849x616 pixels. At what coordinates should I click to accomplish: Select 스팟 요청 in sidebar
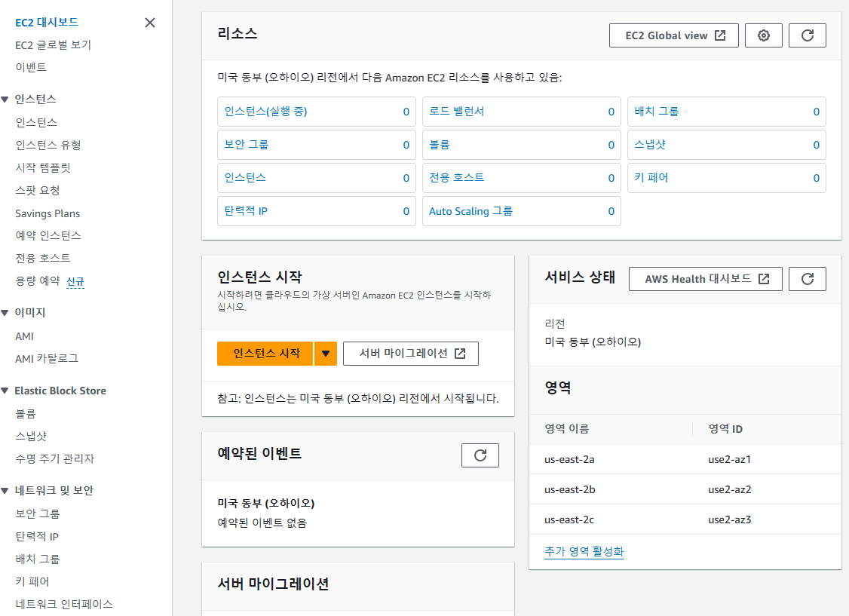click(x=38, y=191)
